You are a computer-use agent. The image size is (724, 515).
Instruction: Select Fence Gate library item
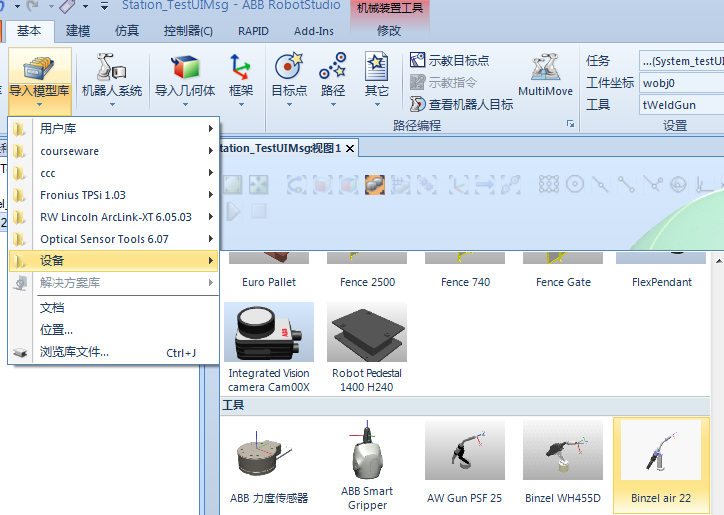click(563, 271)
